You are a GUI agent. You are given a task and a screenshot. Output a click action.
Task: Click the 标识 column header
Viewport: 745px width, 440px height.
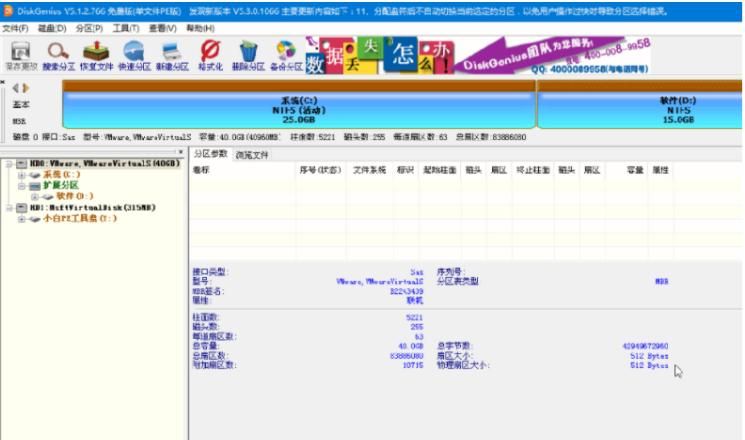[405, 170]
